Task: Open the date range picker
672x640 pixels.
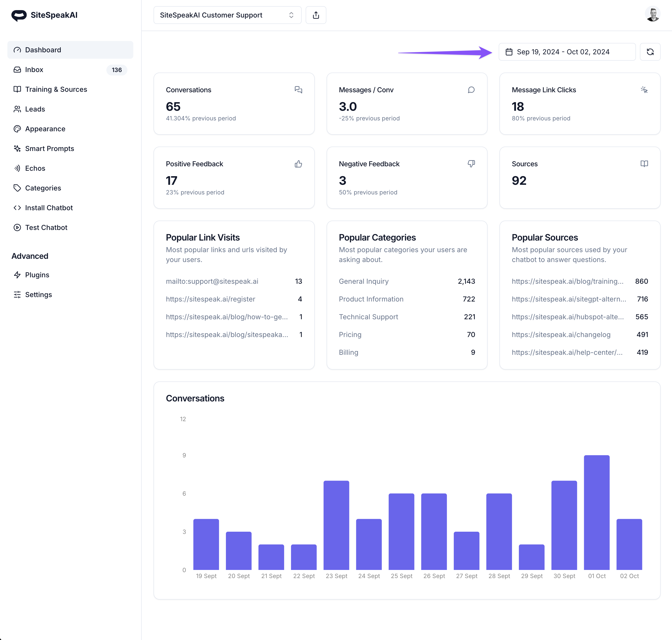Action: click(x=567, y=52)
